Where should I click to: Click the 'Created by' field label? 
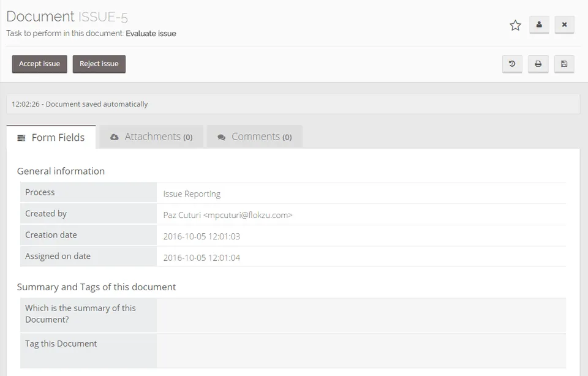(x=46, y=214)
